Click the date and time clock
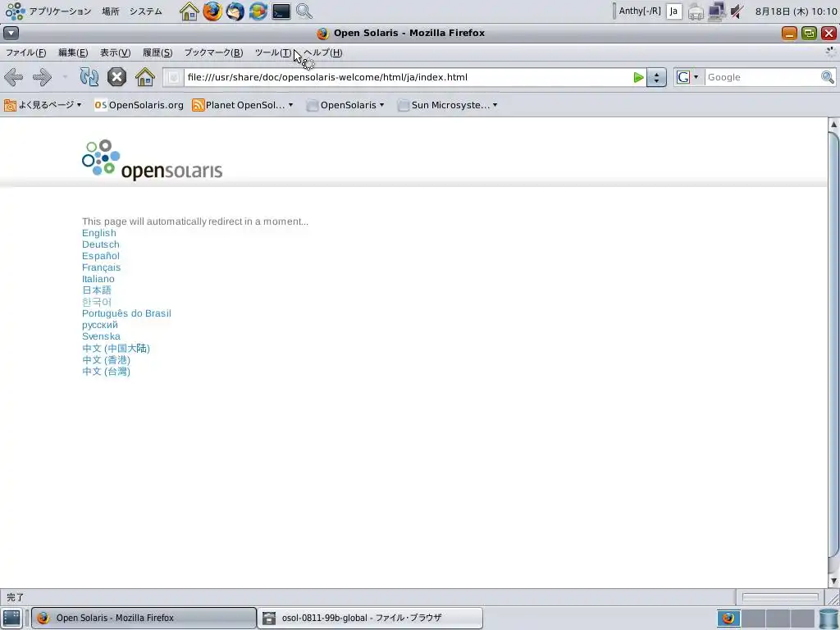The image size is (840, 630). coord(796,11)
